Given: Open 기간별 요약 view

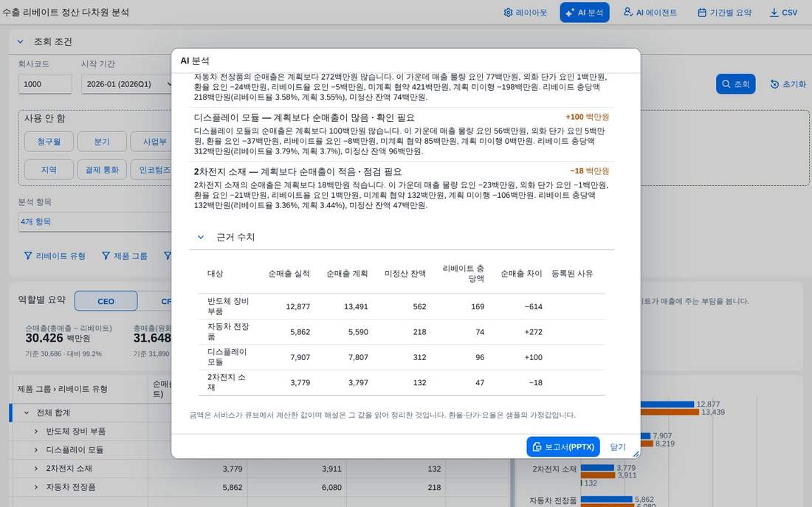Looking at the screenshot, I should (x=724, y=13).
